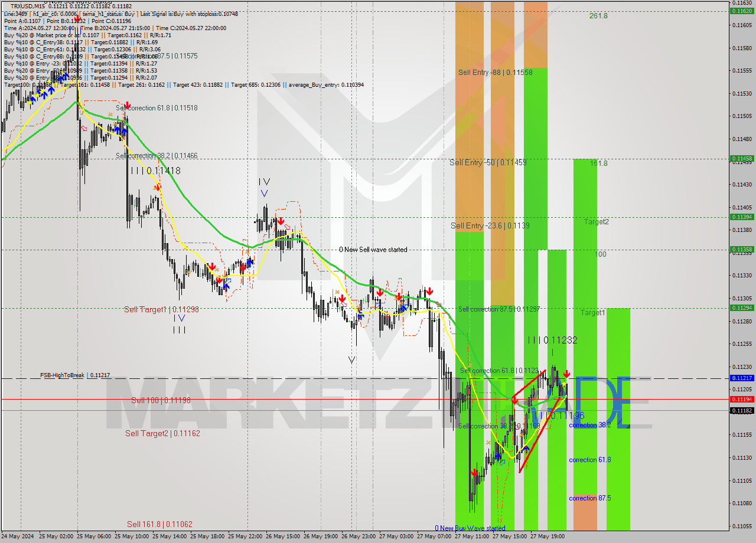This screenshot has height=543, width=756.
Task: Click the '26 May 15:00' time axis label
Action: (x=284, y=537)
